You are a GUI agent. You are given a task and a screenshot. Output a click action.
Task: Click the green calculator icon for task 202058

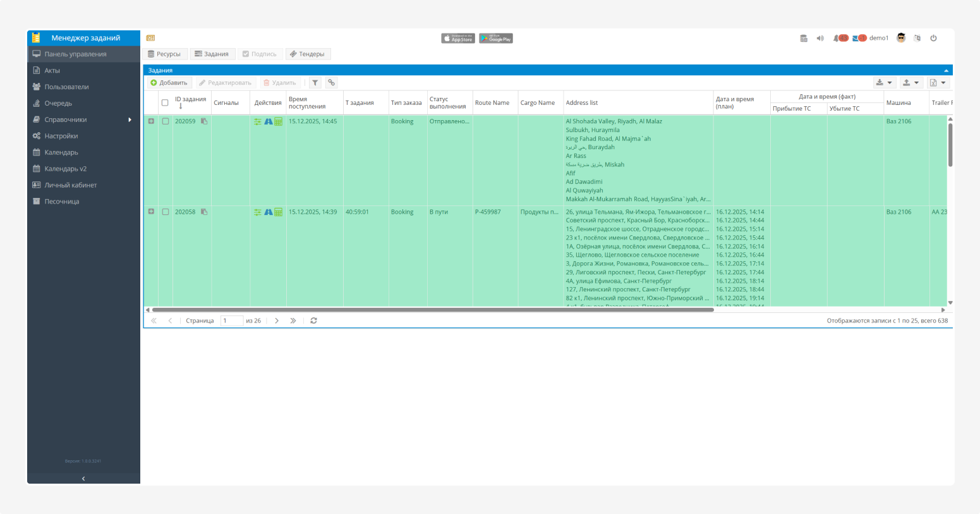click(278, 212)
